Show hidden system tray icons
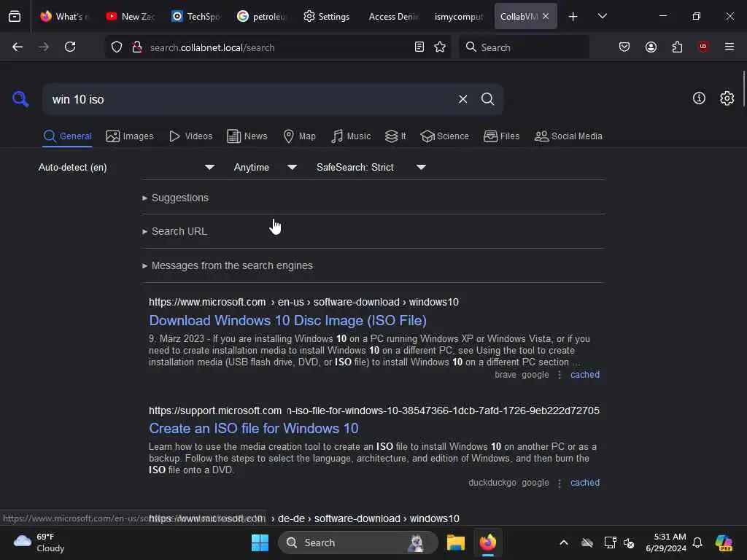 pyautogui.click(x=564, y=542)
